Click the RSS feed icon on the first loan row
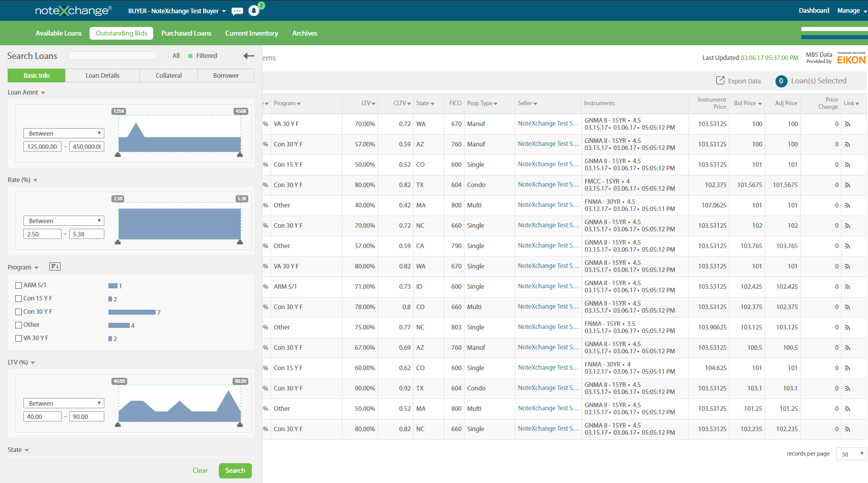The height and width of the screenshot is (483, 868). (x=846, y=124)
